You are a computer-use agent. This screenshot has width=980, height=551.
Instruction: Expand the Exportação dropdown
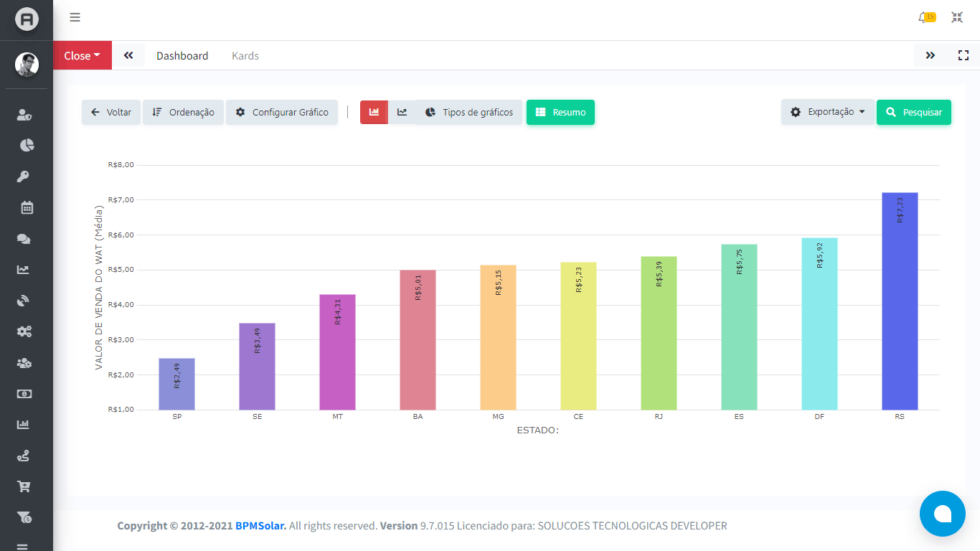(827, 112)
